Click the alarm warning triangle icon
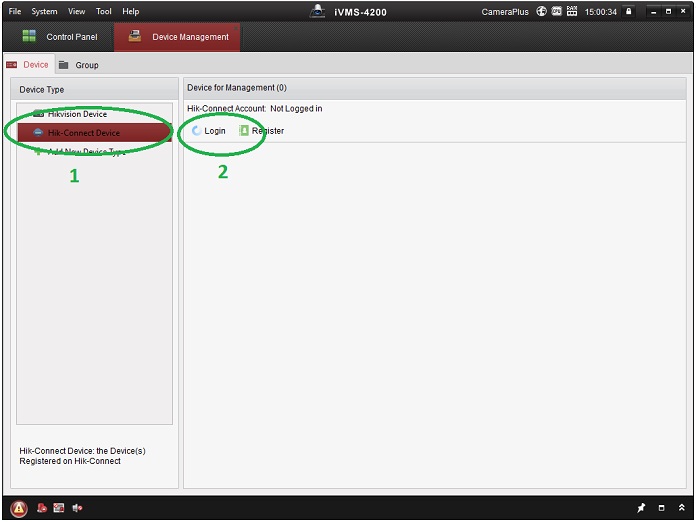Screen dimensions: 696x522 [x=19, y=508]
